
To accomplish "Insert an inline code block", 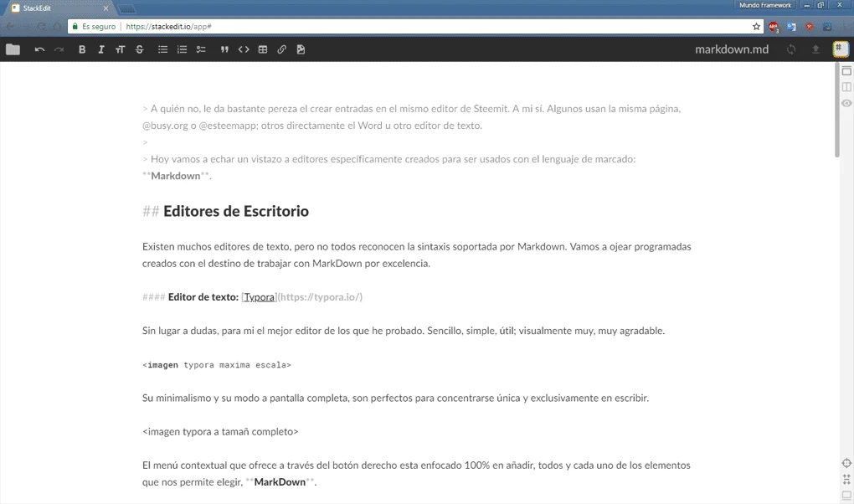I will coord(243,49).
